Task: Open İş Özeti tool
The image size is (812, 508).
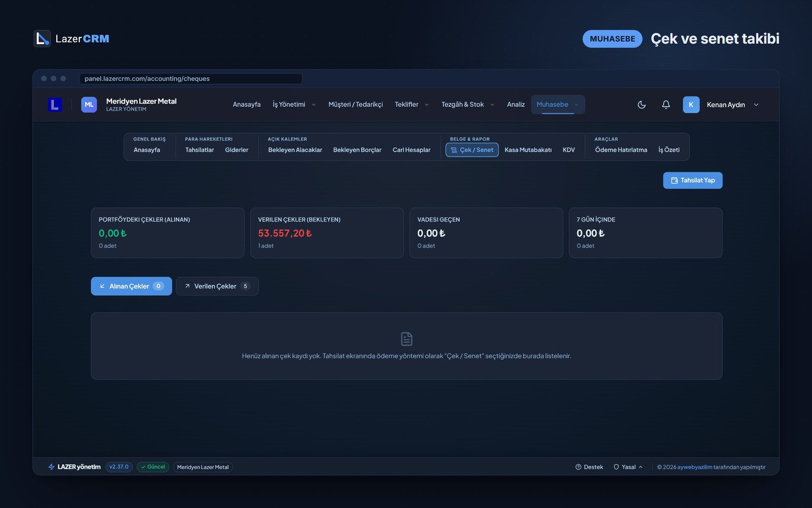Action: (669, 150)
